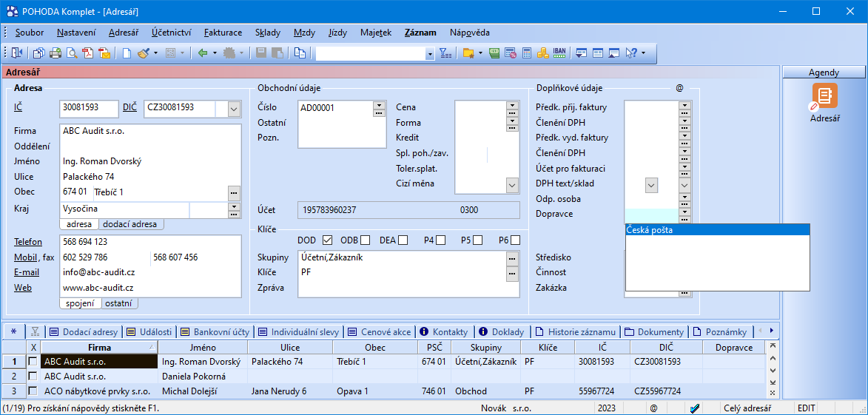Sort table by Firma column header
The height and width of the screenshot is (415, 868).
(99, 348)
